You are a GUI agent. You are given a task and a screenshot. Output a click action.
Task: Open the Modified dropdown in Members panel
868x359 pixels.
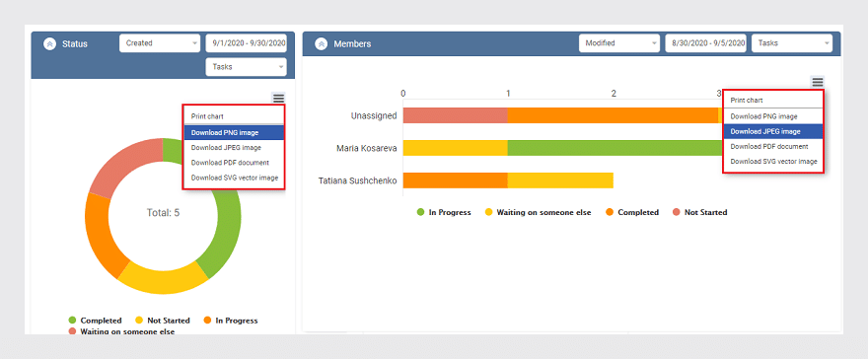619,43
